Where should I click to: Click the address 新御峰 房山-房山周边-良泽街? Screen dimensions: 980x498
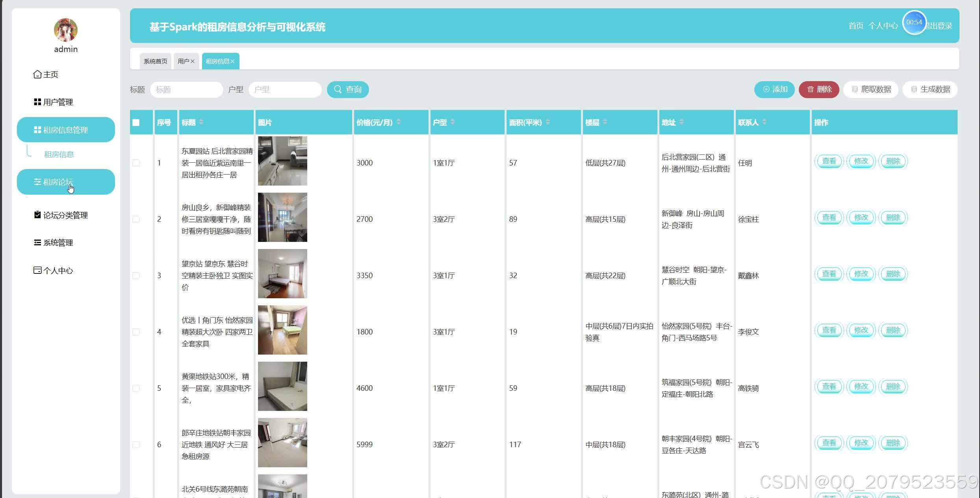tap(693, 219)
